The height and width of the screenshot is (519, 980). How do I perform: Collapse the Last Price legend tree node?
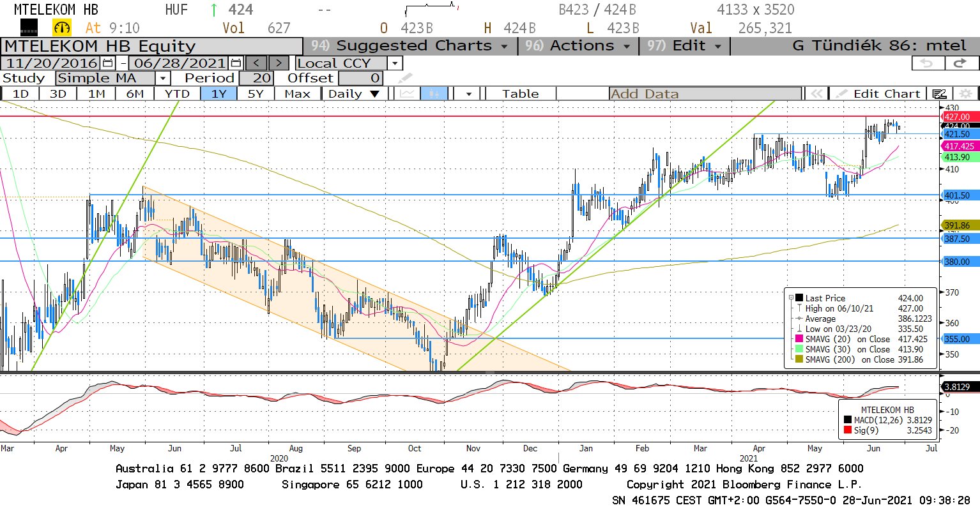pyautogui.click(x=791, y=298)
